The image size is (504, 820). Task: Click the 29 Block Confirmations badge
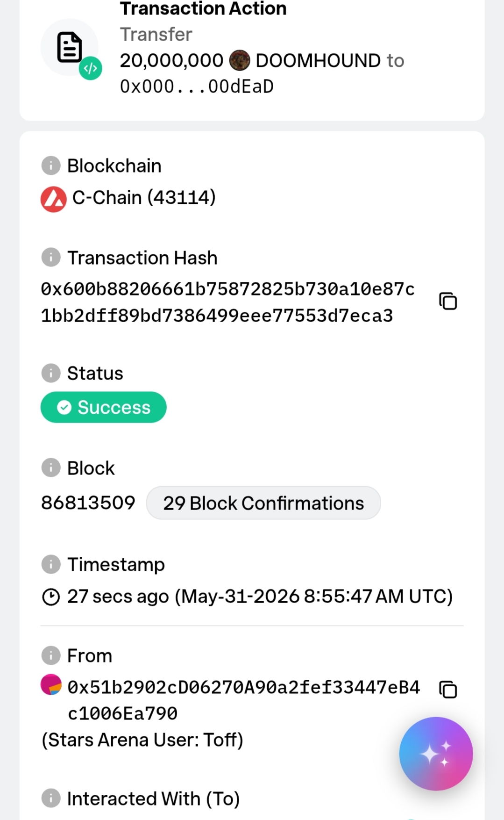(263, 503)
